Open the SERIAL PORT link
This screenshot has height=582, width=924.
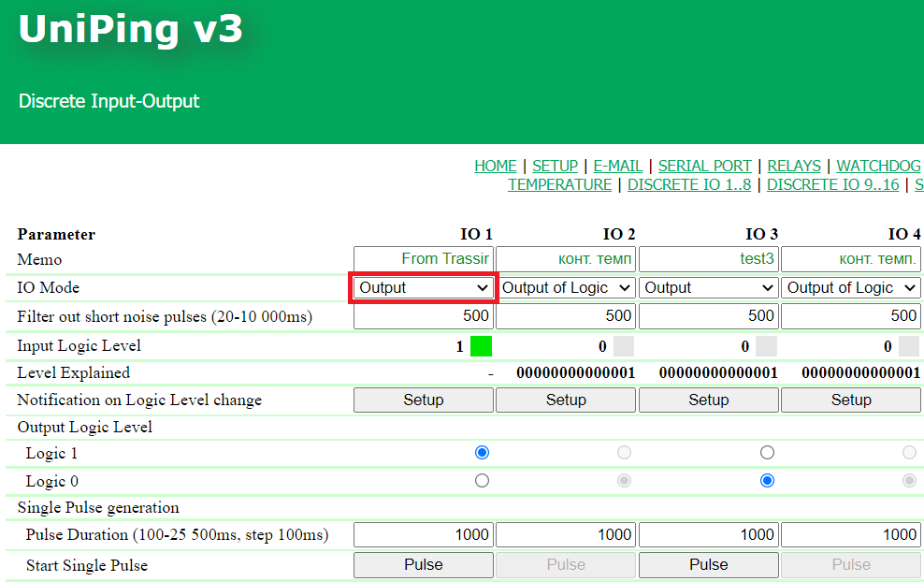(705, 167)
